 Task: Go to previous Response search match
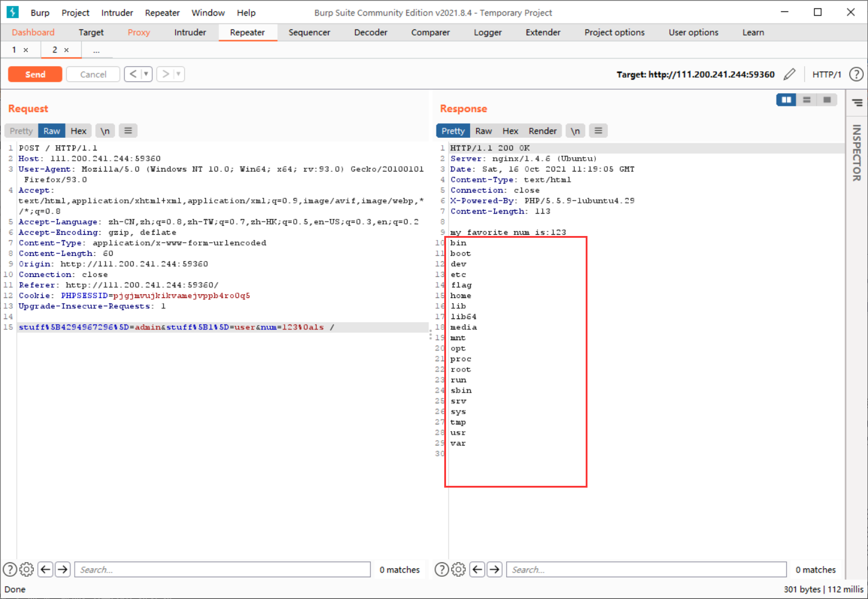coord(477,570)
